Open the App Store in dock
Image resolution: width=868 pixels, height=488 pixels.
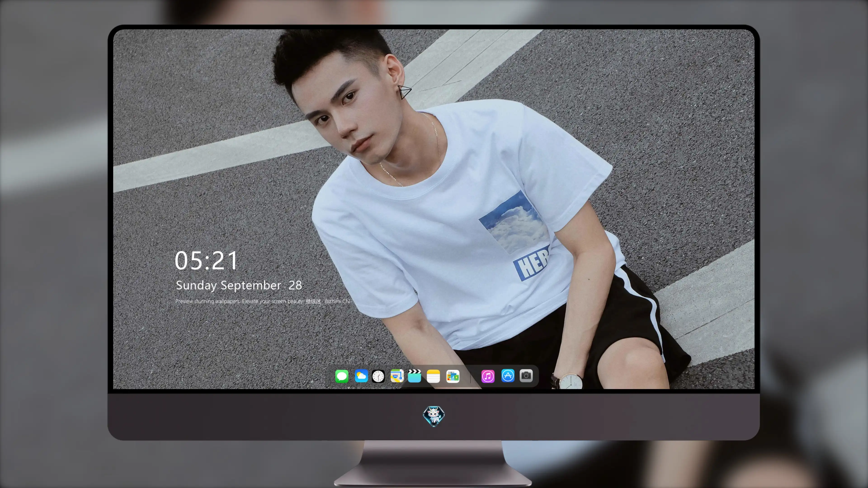508,375
